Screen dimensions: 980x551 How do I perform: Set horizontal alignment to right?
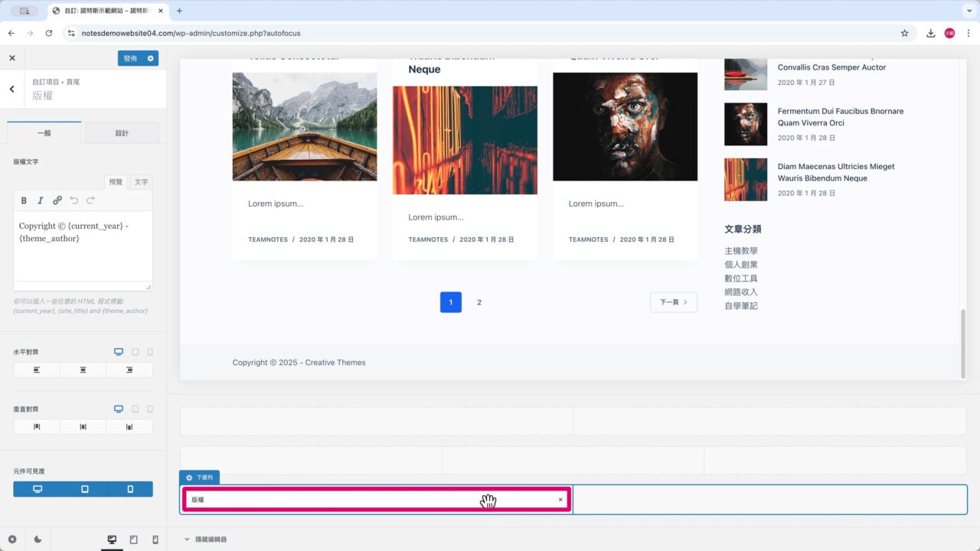[x=129, y=370]
